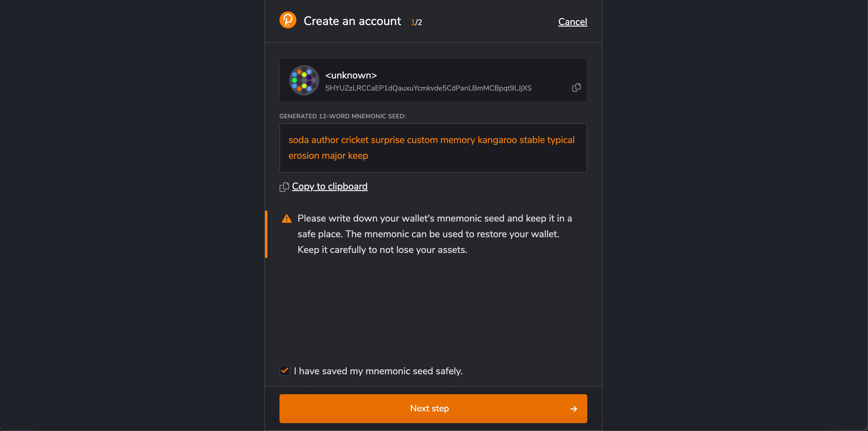Click the arrow icon on Next step button
Screen dimensions: 868x431
pyautogui.click(x=573, y=409)
